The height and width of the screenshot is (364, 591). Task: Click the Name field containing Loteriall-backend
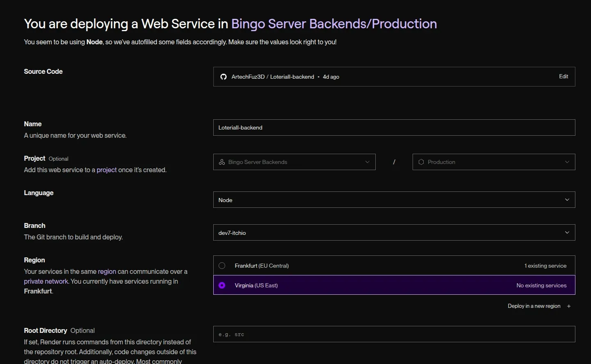click(394, 127)
